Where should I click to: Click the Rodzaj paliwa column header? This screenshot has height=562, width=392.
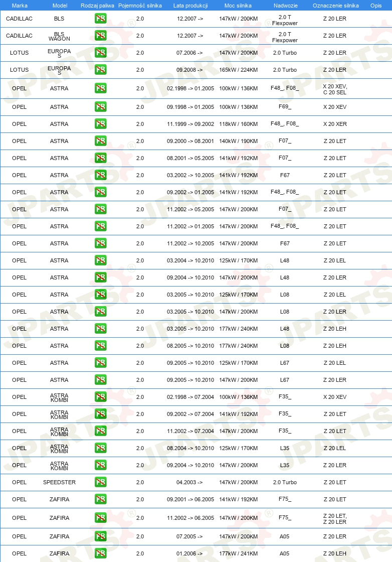click(97, 6)
